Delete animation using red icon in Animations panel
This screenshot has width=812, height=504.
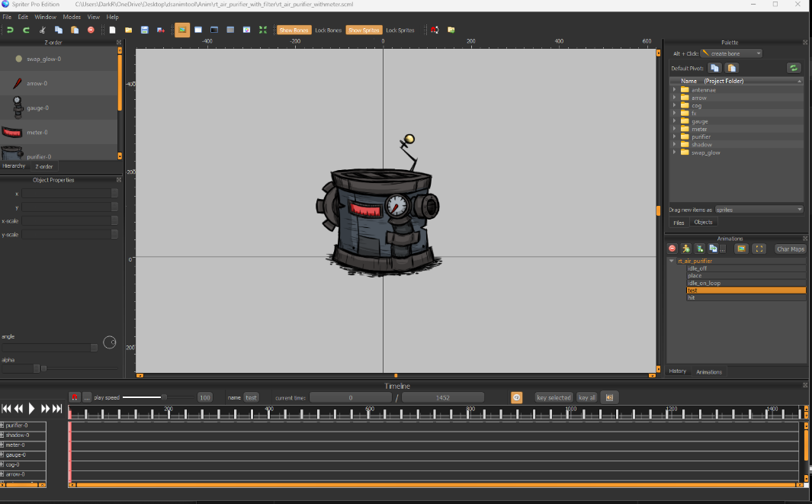[672, 249]
